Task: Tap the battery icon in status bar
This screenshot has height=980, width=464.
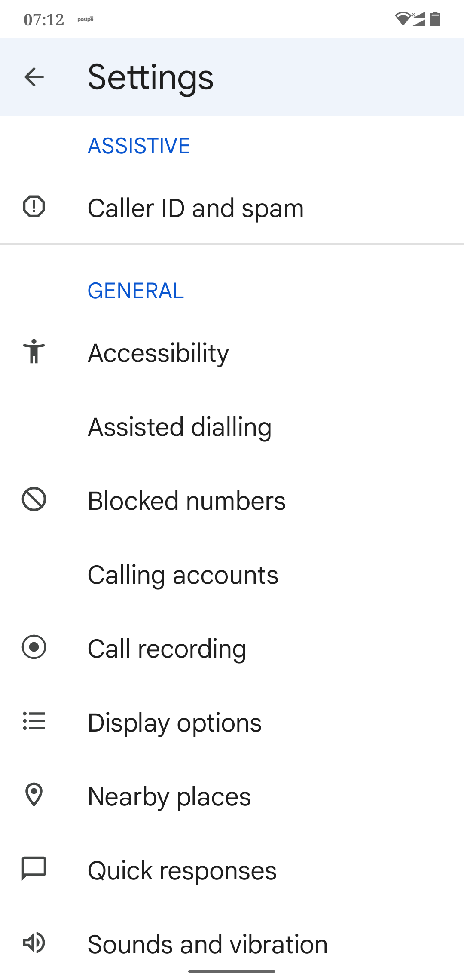Action: click(x=435, y=19)
